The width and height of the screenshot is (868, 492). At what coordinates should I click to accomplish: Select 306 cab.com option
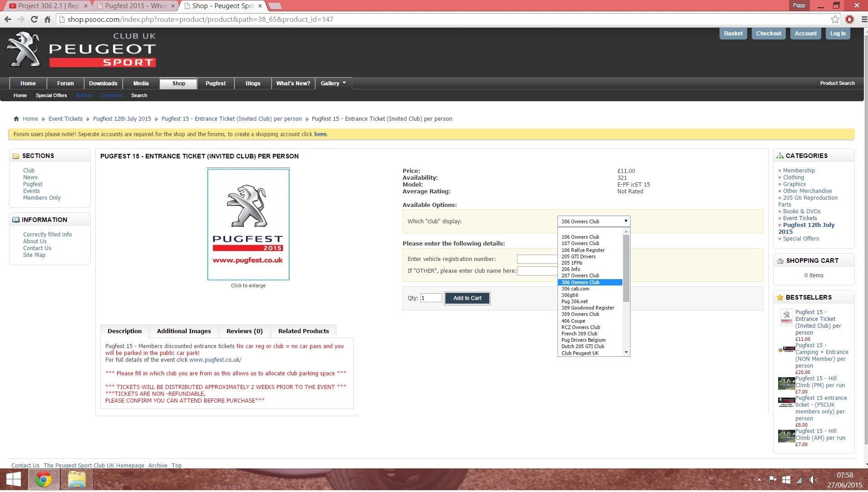click(575, 289)
